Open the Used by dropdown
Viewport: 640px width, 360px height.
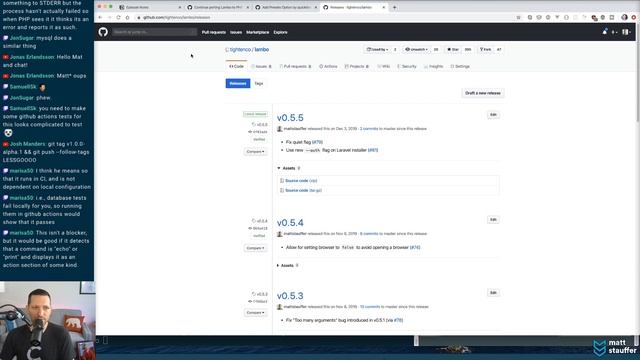coord(378,49)
